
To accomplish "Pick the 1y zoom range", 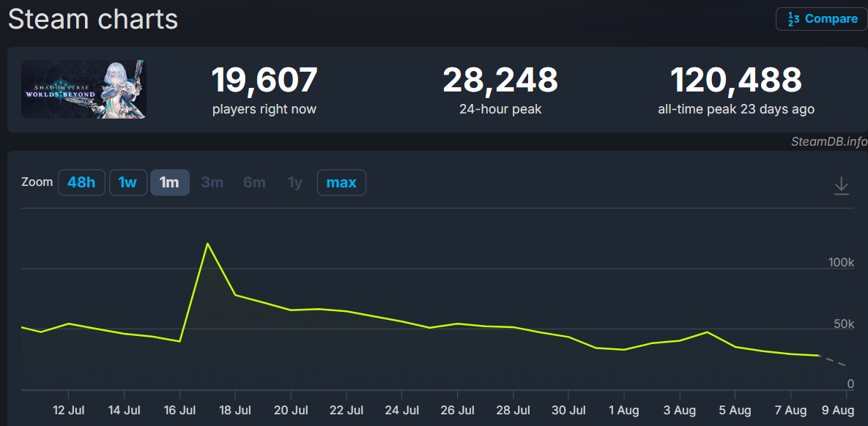I will click(296, 182).
